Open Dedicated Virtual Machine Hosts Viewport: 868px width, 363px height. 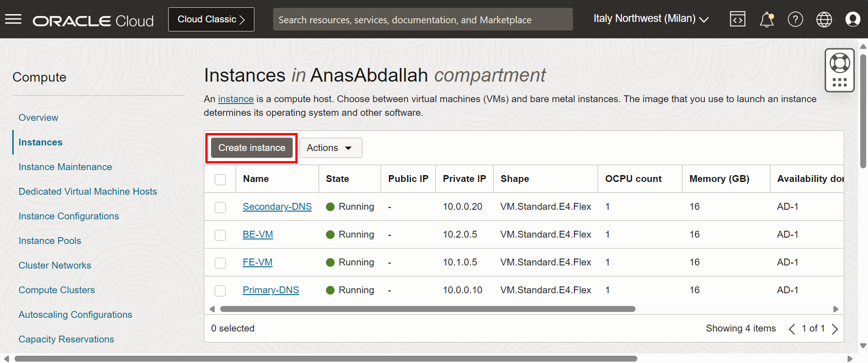(88, 191)
